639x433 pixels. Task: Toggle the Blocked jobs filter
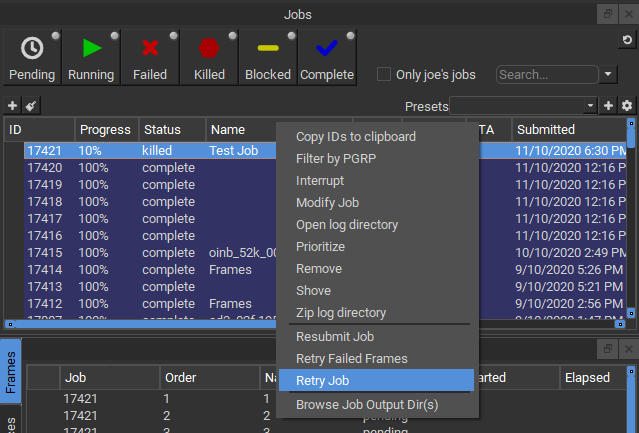(268, 57)
